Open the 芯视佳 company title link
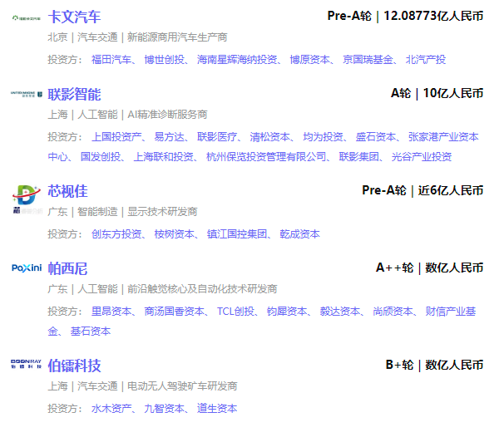Viewport: 504px width, 437px height. click(67, 191)
